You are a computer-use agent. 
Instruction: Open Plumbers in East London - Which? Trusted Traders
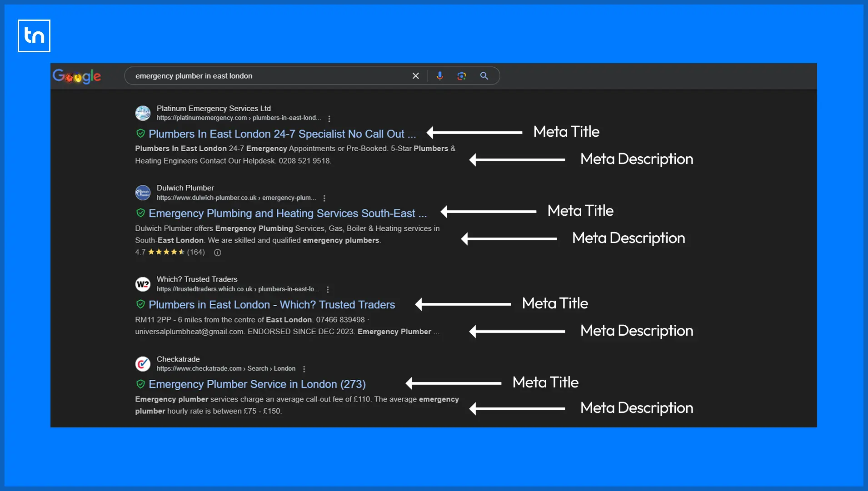[272, 305]
